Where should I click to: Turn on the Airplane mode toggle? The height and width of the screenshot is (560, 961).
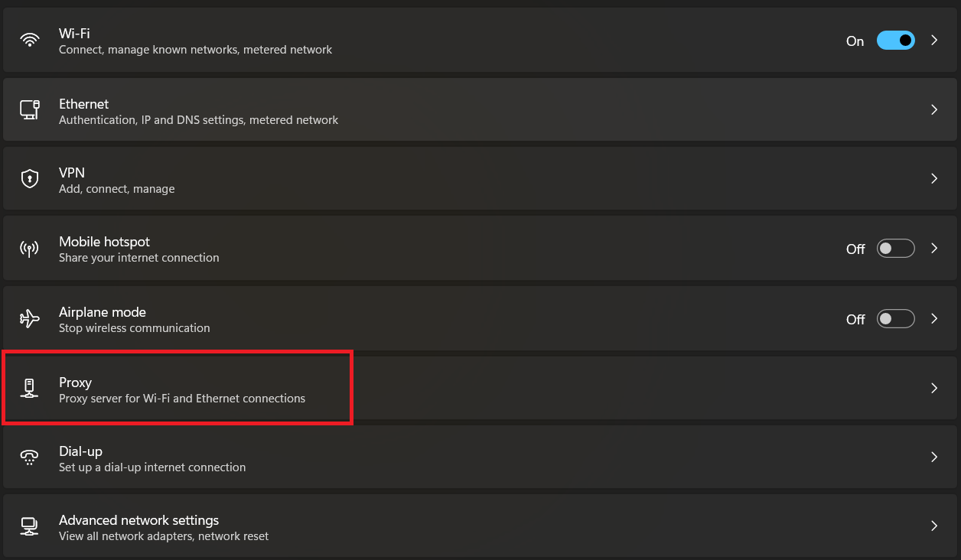pyautogui.click(x=895, y=319)
